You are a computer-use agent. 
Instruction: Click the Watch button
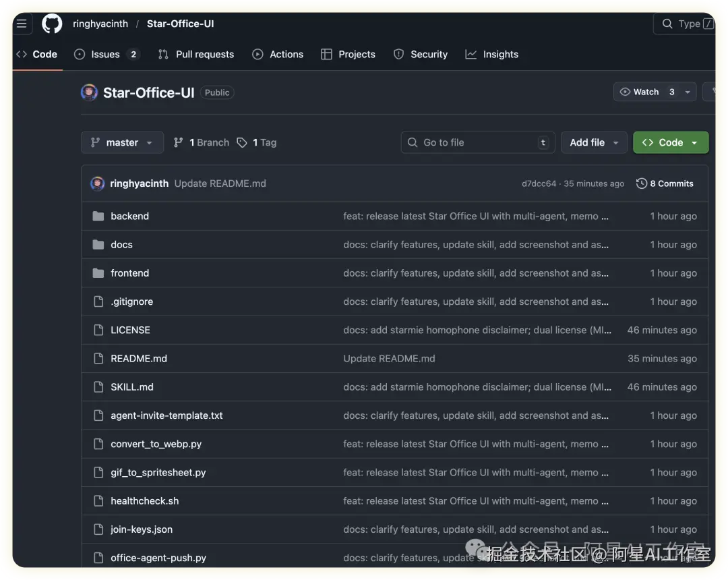[x=646, y=92]
